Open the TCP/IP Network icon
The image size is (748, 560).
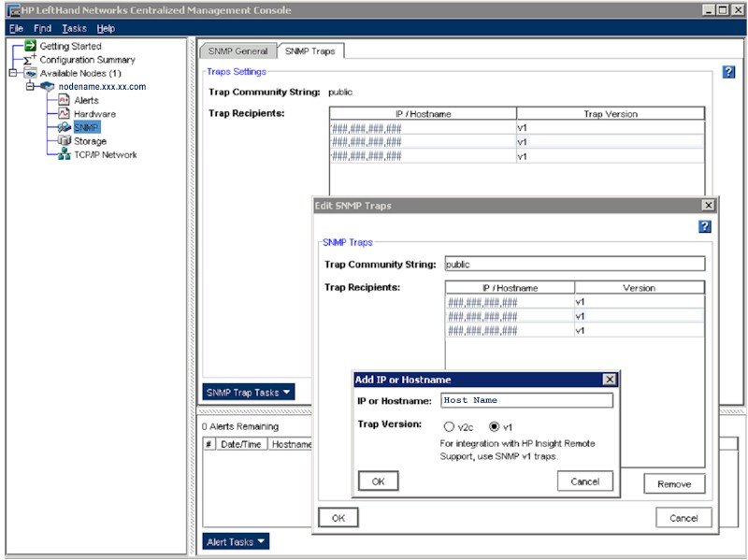pos(64,153)
